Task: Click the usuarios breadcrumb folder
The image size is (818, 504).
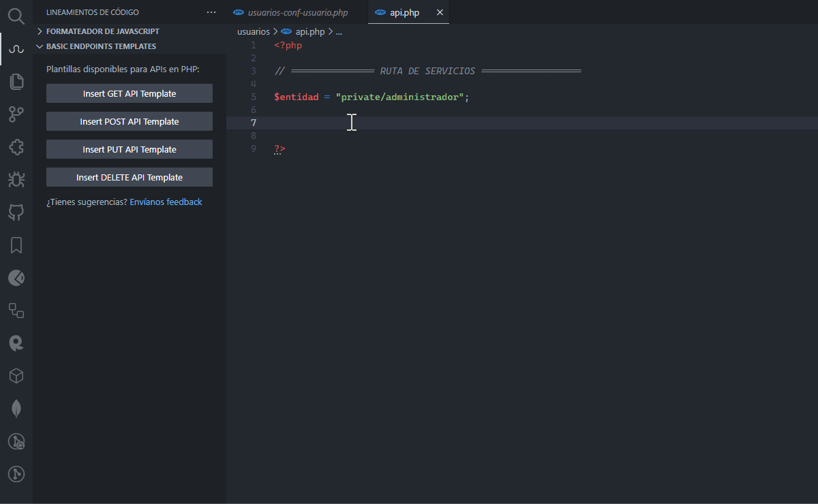Action: tap(253, 31)
